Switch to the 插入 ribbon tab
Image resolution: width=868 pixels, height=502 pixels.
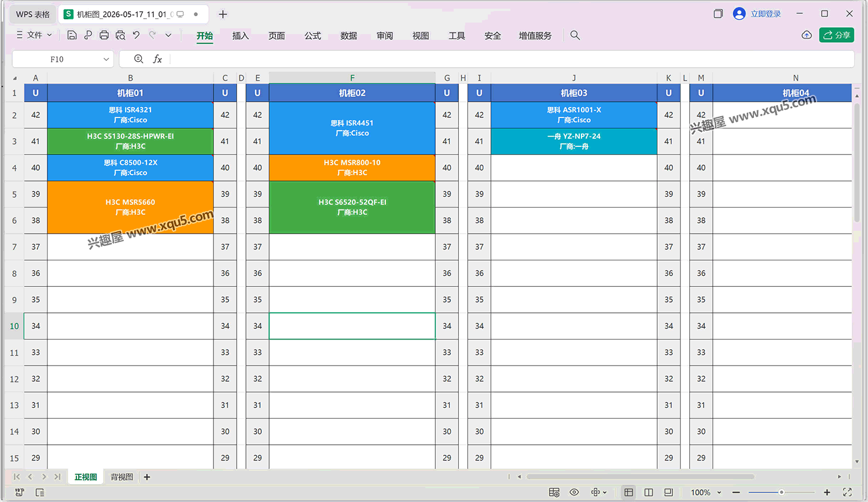click(241, 36)
